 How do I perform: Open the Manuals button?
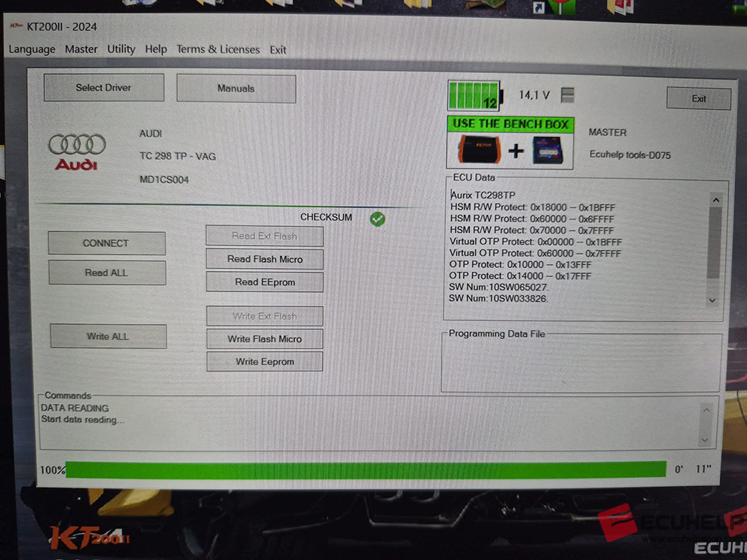coord(236,89)
